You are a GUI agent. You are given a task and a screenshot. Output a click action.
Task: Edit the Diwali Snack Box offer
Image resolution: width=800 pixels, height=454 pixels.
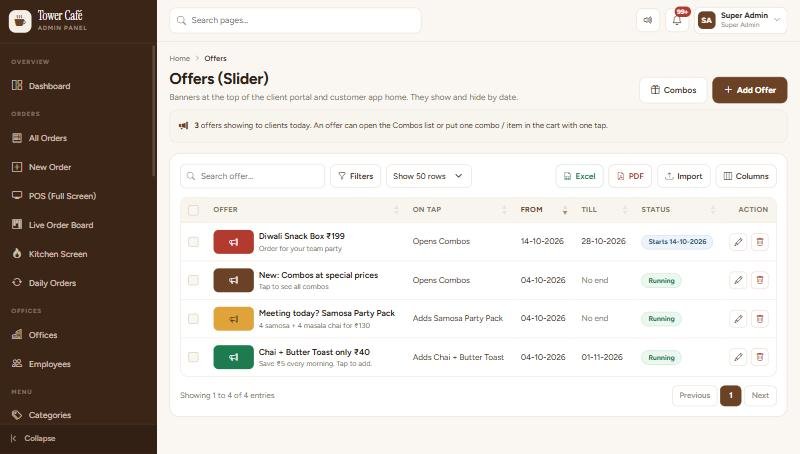pos(738,242)
